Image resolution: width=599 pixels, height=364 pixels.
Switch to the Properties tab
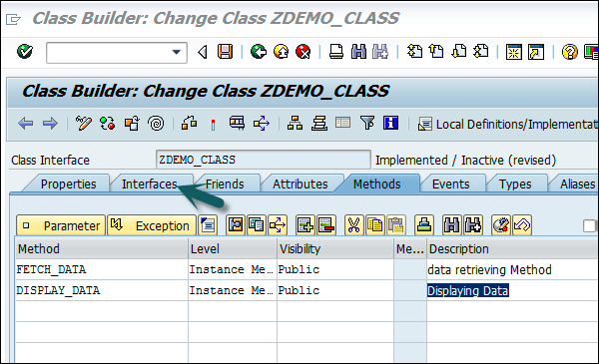[68, 183]
